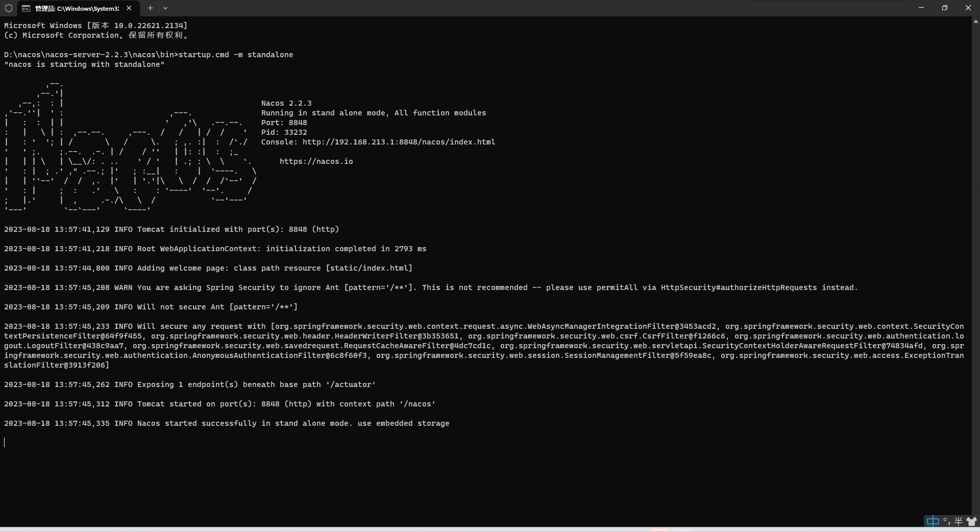Click the startup.cmd -m standalone command line
Image resolution: width=980 pixels, height=531 pixels.
[x=149, y=55]
